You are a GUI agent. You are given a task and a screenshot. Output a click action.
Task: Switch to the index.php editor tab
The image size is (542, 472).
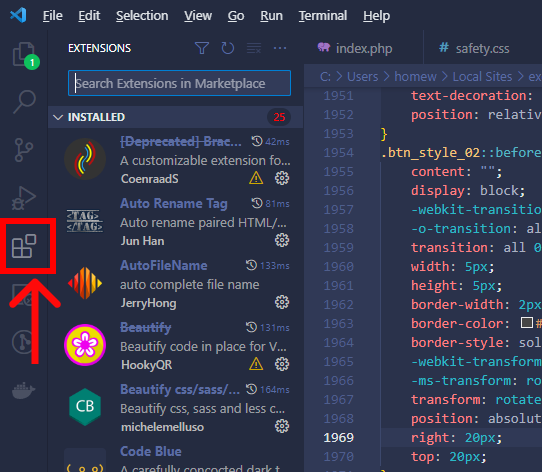pyautogui.click(x=364, y=48)
